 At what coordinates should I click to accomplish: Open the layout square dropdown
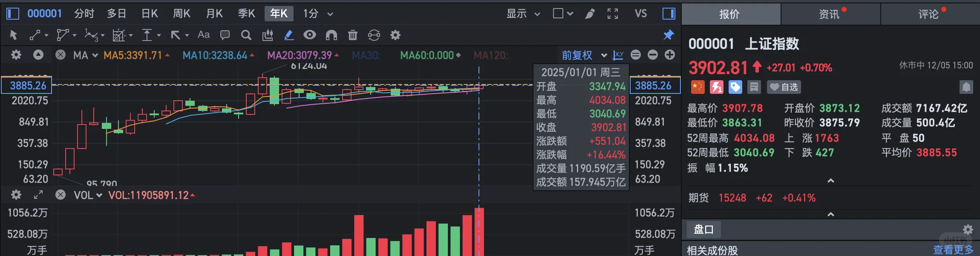562,14
